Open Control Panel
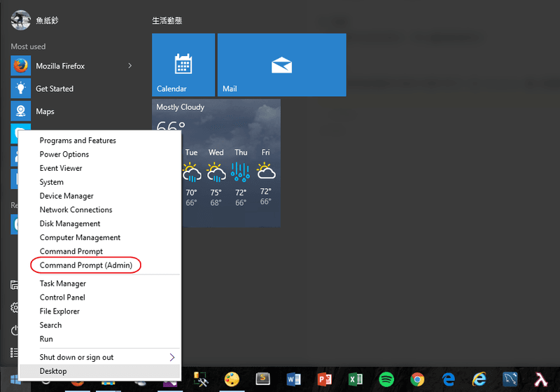This screenshot has height=392, width=560. pos(62,297)
